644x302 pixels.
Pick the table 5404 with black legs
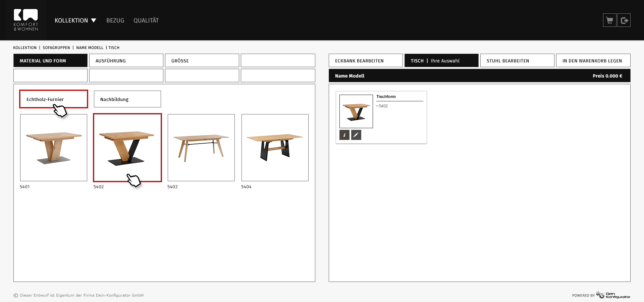(275, 148)
